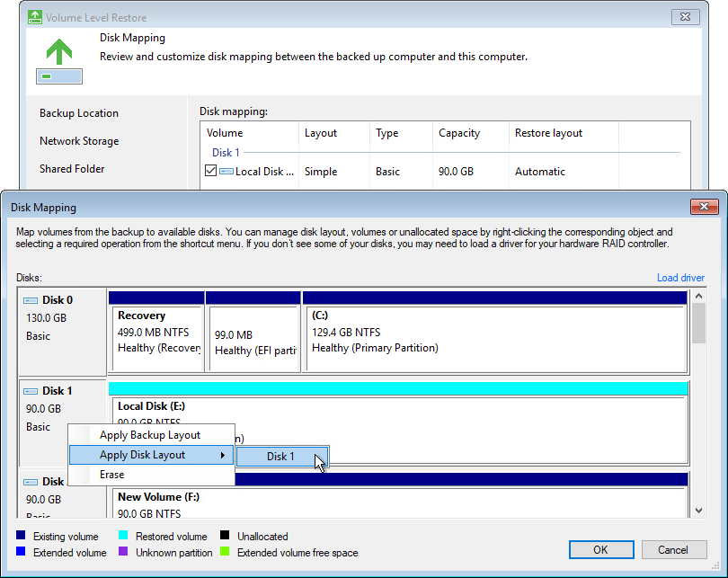Open the Automatic restore layout option
The image size is (728, 578).
pos(539,171)
